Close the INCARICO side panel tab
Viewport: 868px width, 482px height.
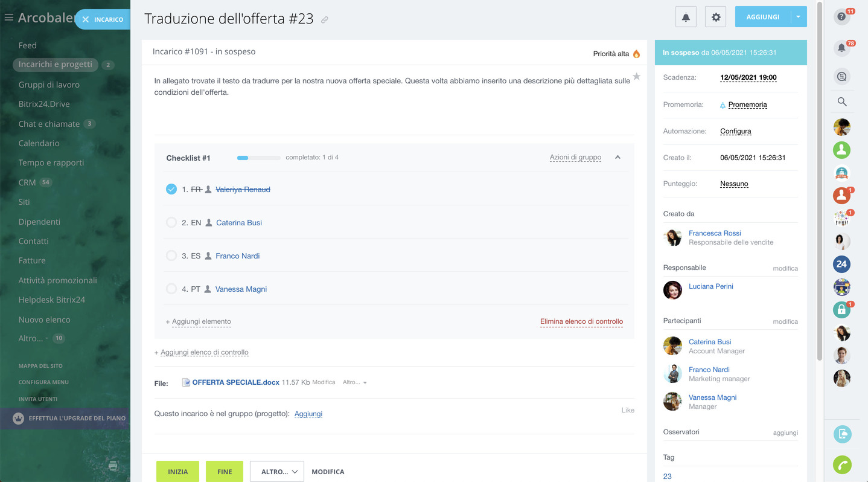point(86,19)
